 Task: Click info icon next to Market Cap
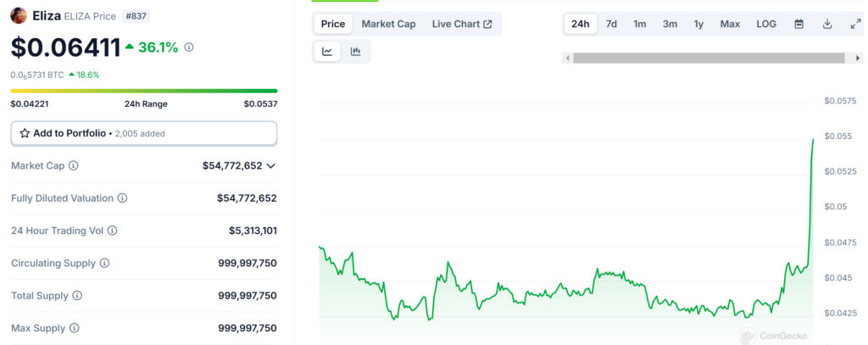74,166
